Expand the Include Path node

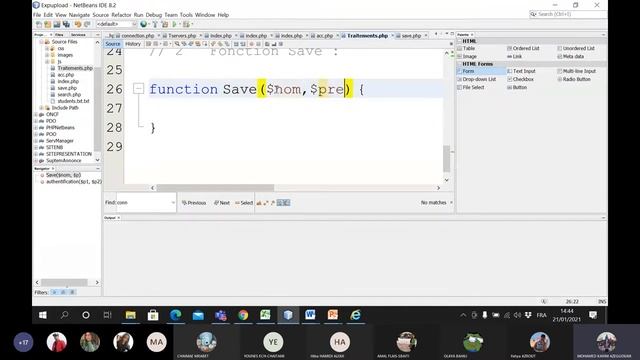[41, 108]
